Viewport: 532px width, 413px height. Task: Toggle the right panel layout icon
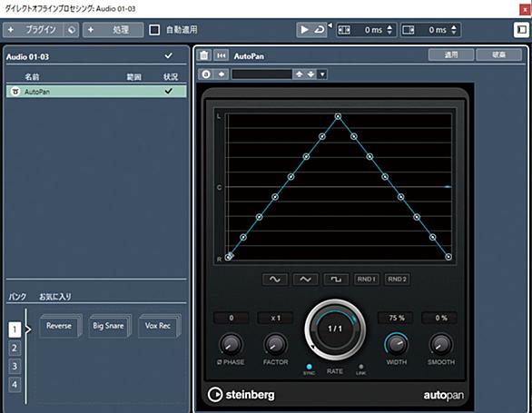click(522, 30)
